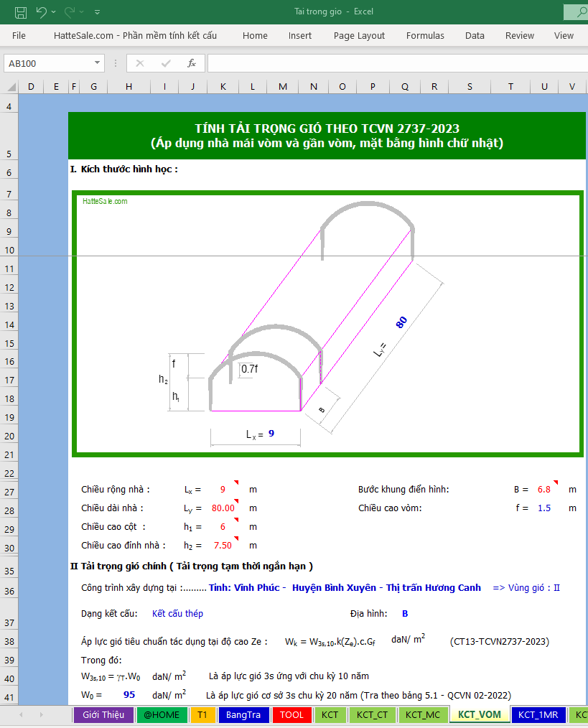Open the View ribbon tab
This screenshot has height=728, width=588.
pyautogui.click(x=564, y=36)
